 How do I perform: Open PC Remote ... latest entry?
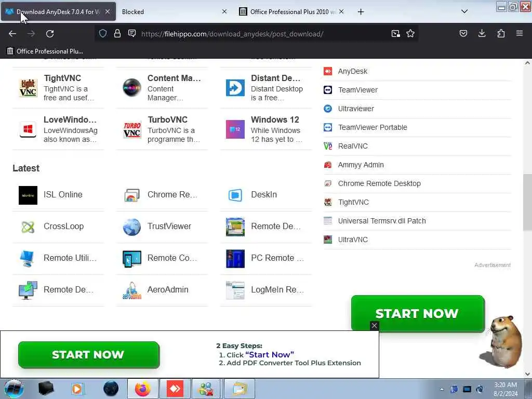(265, 259)
